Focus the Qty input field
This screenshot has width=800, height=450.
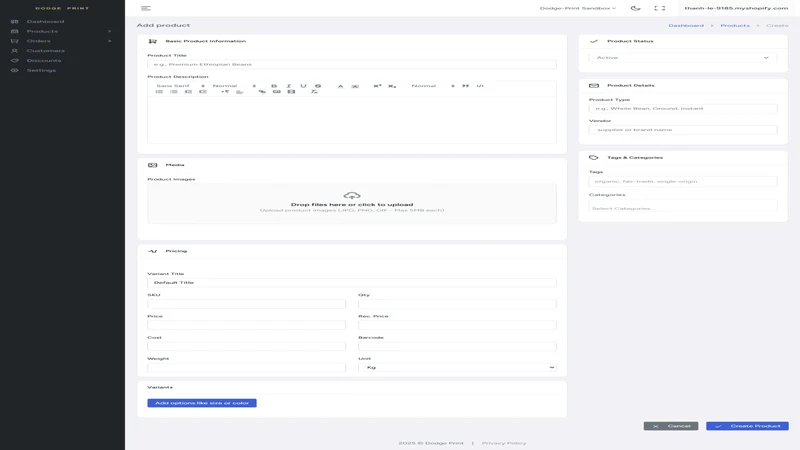[x=457, y=304]
